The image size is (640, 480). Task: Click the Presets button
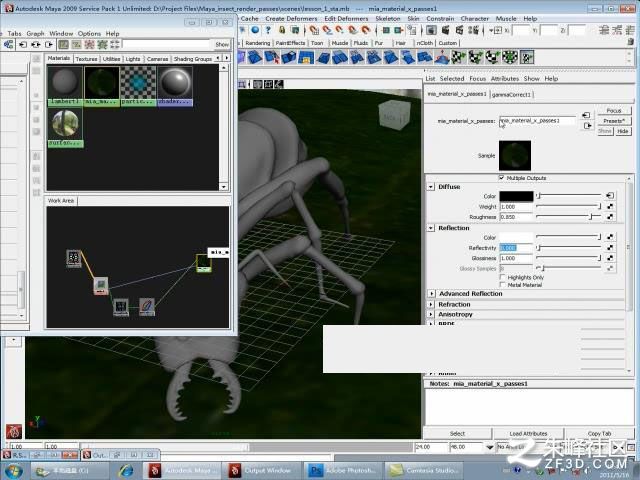(613, 121)
